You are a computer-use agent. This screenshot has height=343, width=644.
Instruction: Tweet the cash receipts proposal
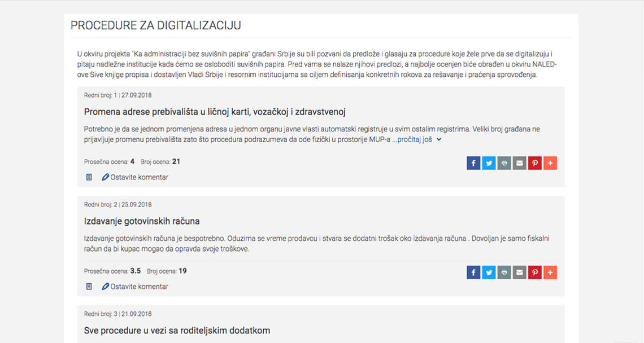[x=489, y=272]
